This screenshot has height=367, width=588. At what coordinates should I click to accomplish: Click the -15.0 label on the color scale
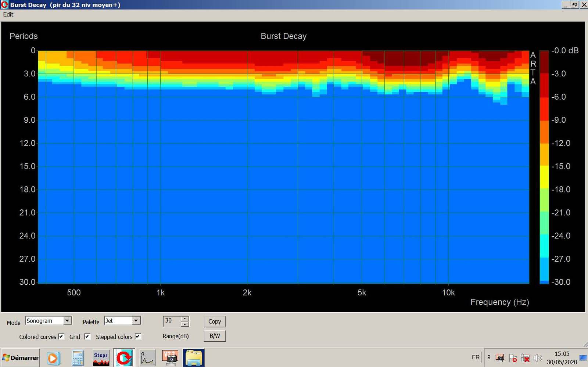(561, 166)
